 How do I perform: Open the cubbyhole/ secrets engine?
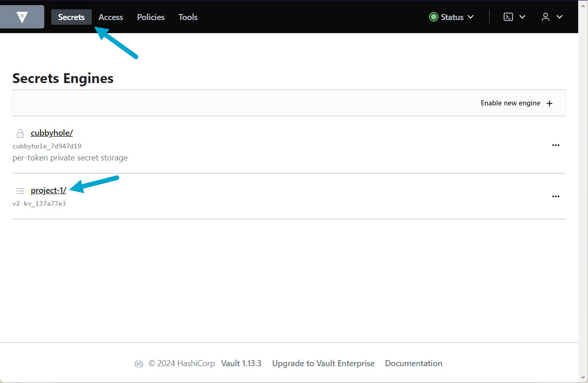52,133
